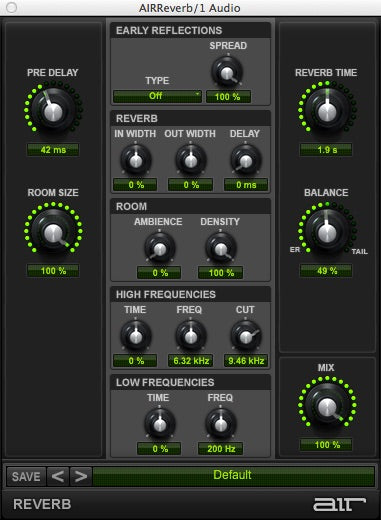Image resolution: width=381 pixels, height=520 pixels.
Task: Go to next preset with right arrow
Action: click(x=81, y=476)
